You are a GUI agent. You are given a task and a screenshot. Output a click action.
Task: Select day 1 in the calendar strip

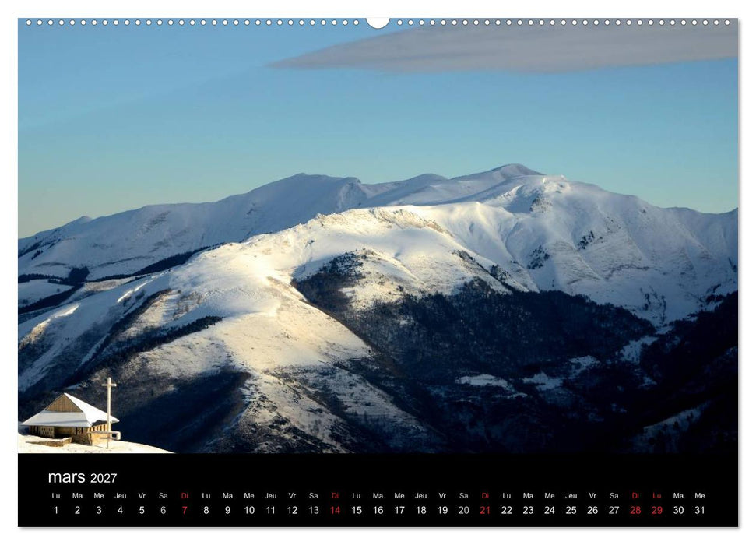coord(56,510)
